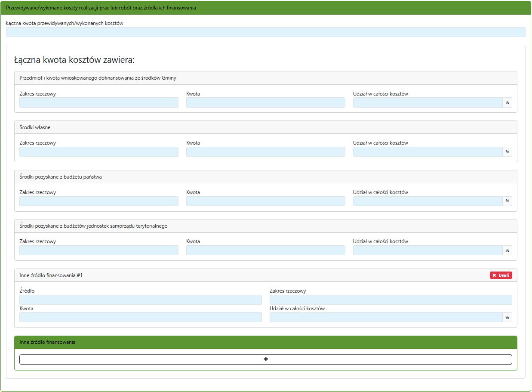Click cost share field for samorząd terytorialny

coord(427,250)
